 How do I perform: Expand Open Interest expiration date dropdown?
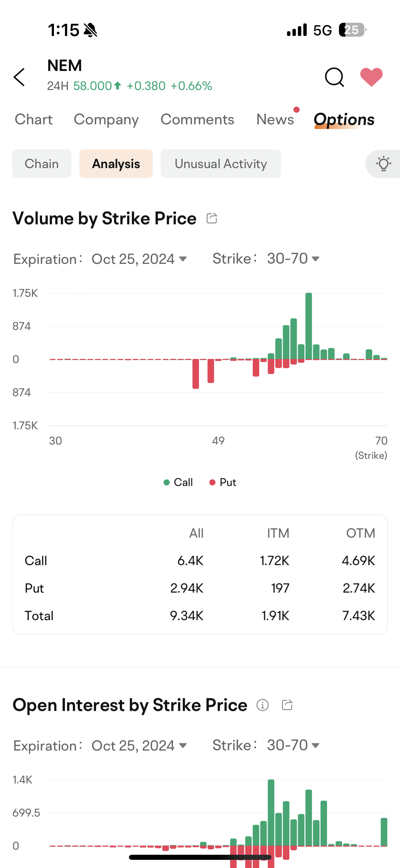(x=139, y=746)
